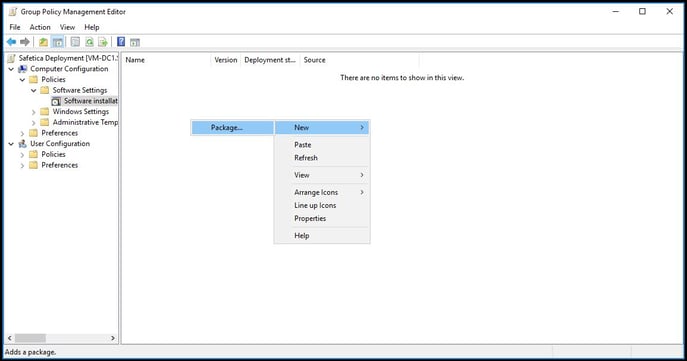Screen dimensions: 687x361
Task: Open the Properties toolbar icon
Action: [x=75, y=42]
